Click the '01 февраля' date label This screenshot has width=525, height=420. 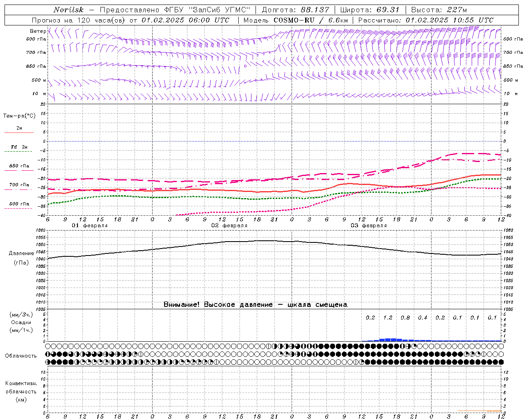(90, 226)
